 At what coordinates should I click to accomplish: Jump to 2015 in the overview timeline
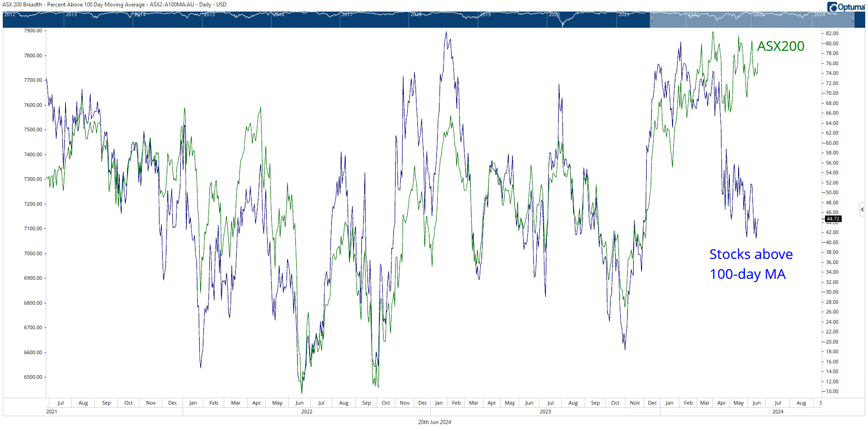[209, 15]
